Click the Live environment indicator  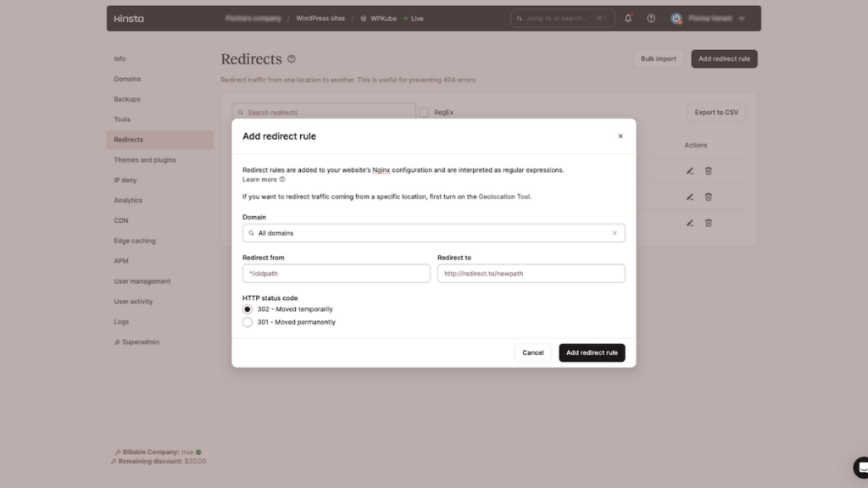pos(414,19)
